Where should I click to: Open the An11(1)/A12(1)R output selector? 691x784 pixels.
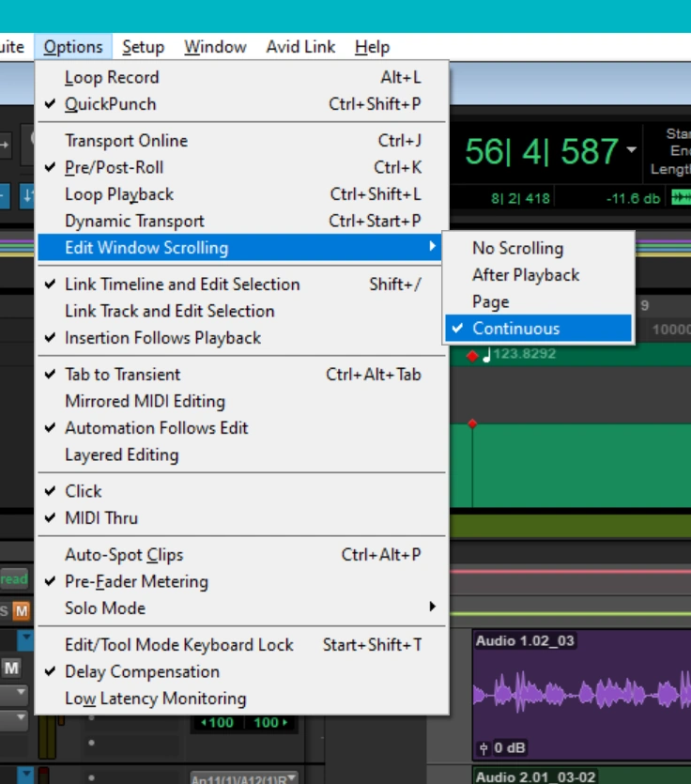(x=243, y=778)
